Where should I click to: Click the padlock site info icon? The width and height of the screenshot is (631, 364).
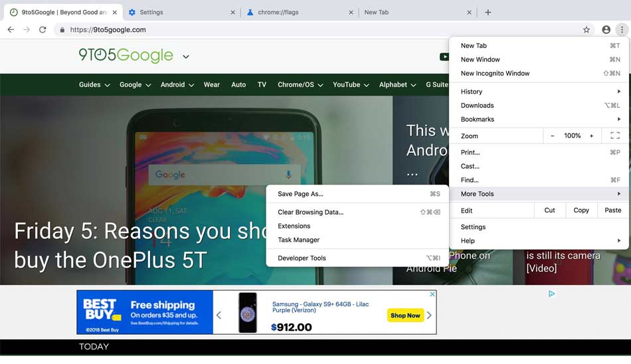click(x=62, y=30)
